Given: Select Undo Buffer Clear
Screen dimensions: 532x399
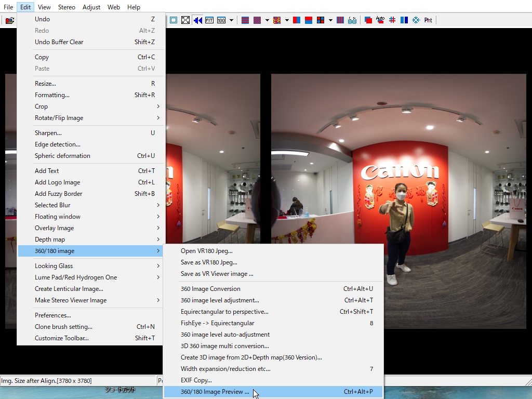Looking at the screenshot, I should point(91,42).
